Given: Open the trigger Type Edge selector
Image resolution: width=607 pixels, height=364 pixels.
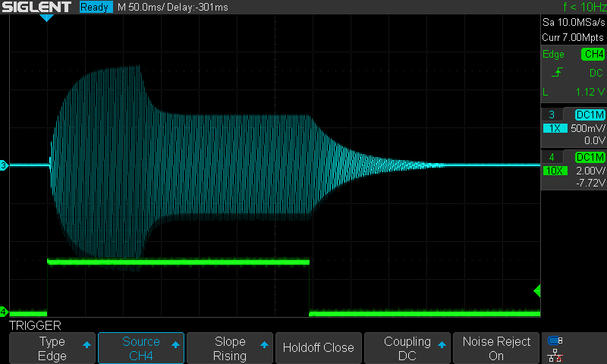Looking at the screenshot, I should point(52,348).
